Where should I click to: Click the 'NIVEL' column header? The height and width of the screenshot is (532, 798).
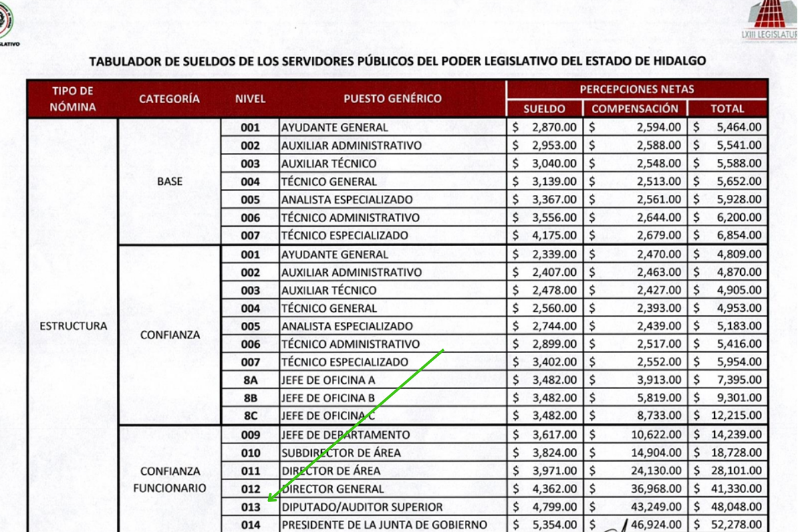[250, 98]
